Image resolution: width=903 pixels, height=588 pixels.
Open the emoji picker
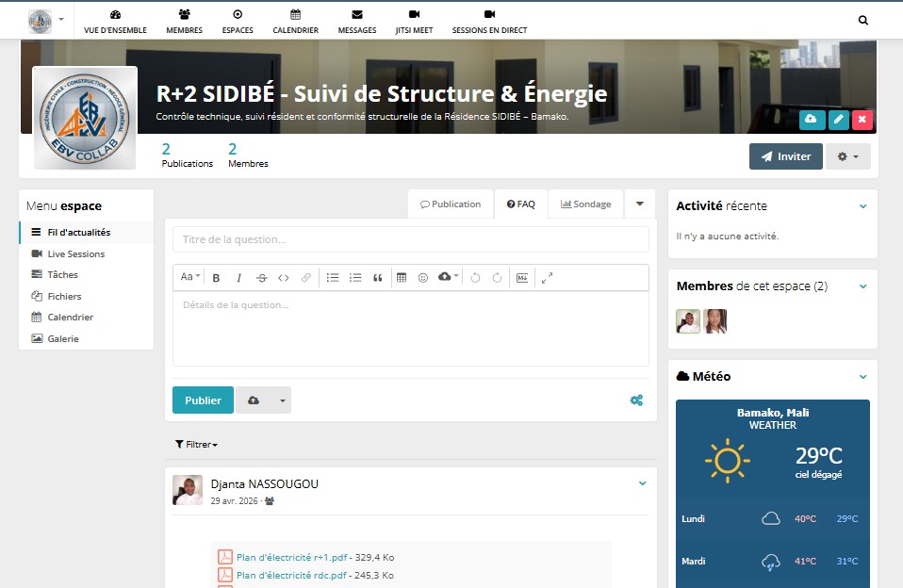click(423, 278)
